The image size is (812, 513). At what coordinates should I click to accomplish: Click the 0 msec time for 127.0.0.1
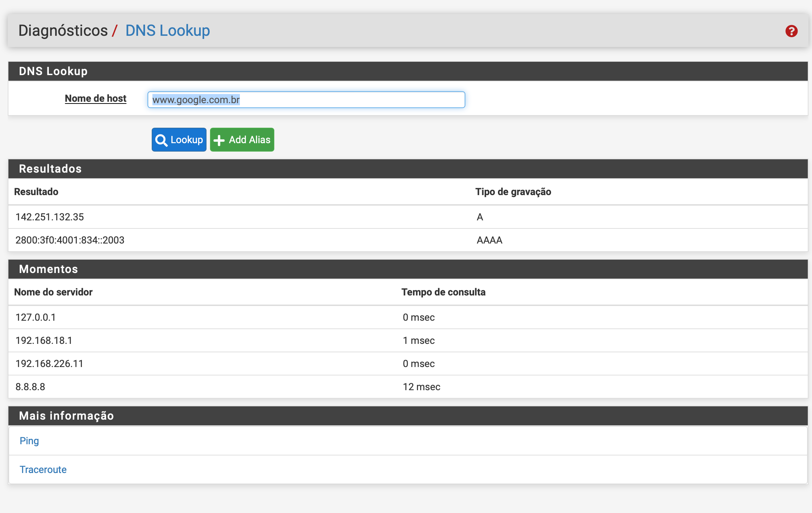point(419,317)
